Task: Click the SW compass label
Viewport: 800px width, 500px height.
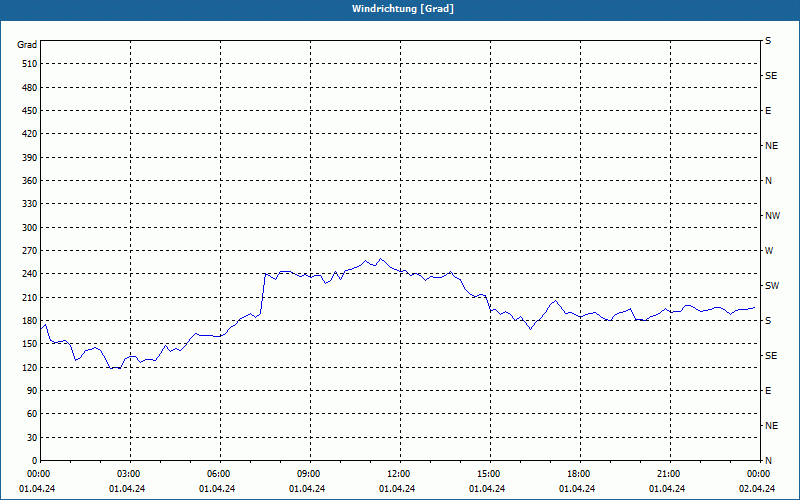Action: [772, 286]
